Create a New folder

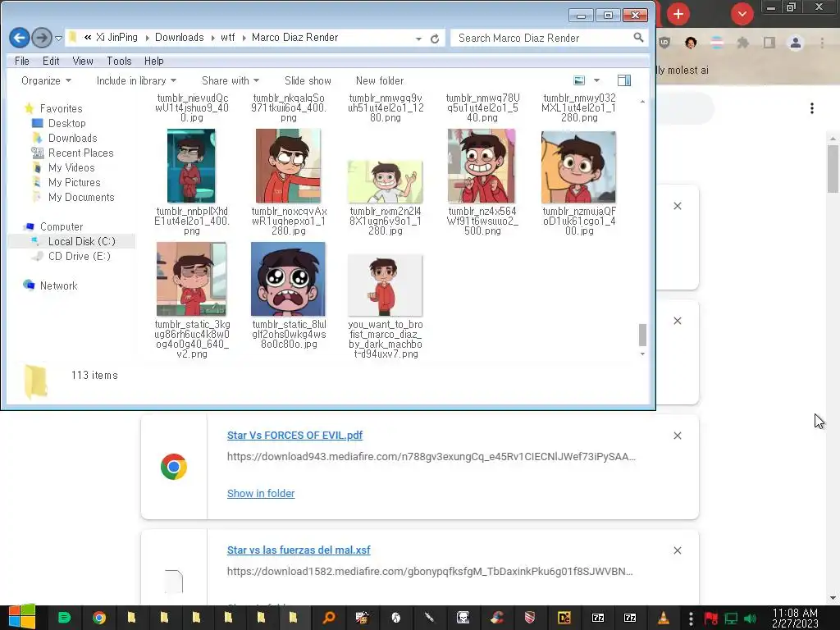point(379,81)
